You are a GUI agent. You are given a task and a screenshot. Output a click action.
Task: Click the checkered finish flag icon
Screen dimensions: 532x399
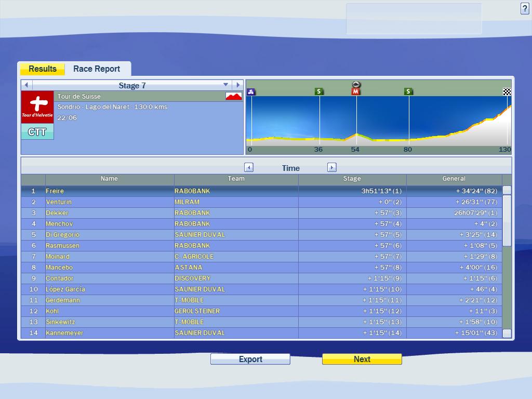pos(507,92)
